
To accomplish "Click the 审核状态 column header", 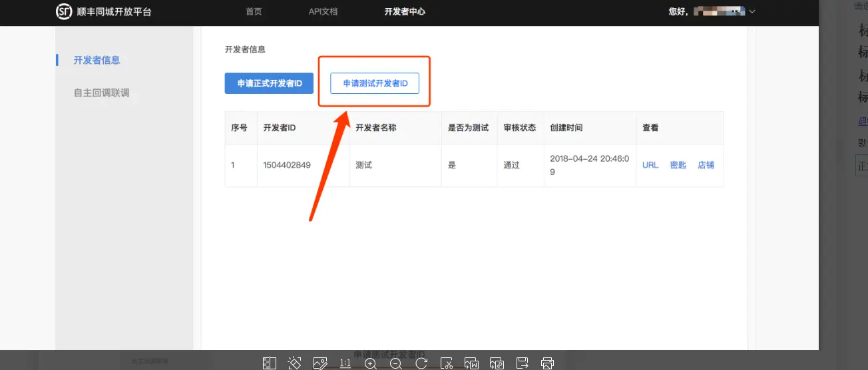I will coord(520,128).
